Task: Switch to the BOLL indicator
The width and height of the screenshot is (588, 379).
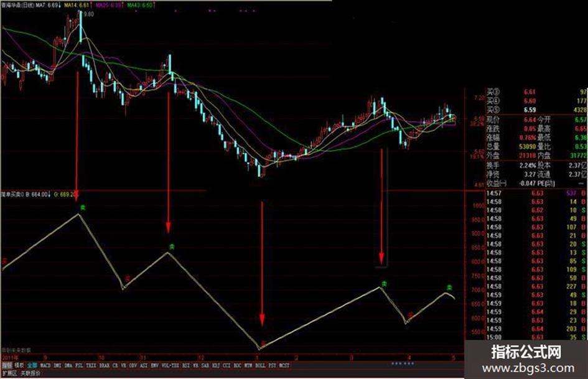Action: (x=260, y=365)
